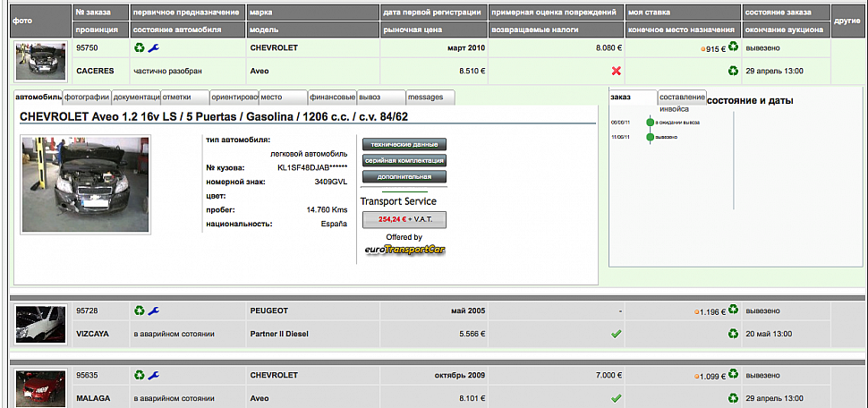
Task: Click recycle icon next to 915 € bid
Action: 734,47
